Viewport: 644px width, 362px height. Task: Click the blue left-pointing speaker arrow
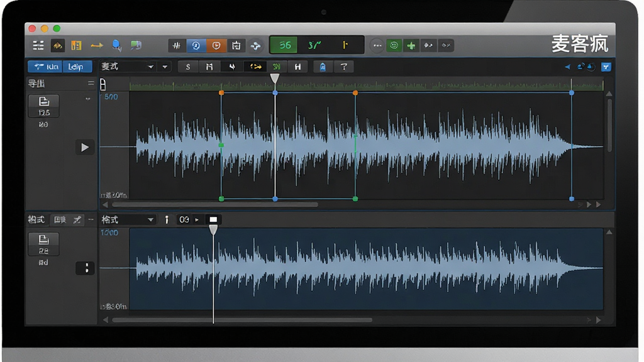point(567,67)
